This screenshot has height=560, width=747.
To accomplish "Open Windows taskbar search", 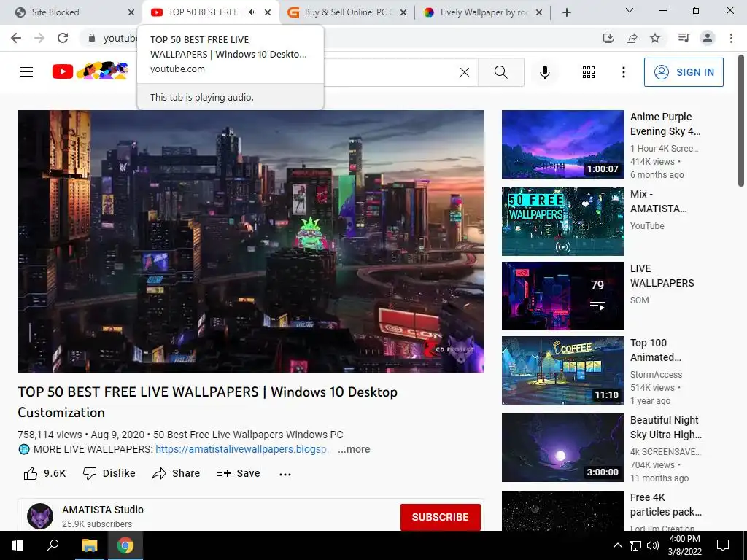I will click(53, 545).
